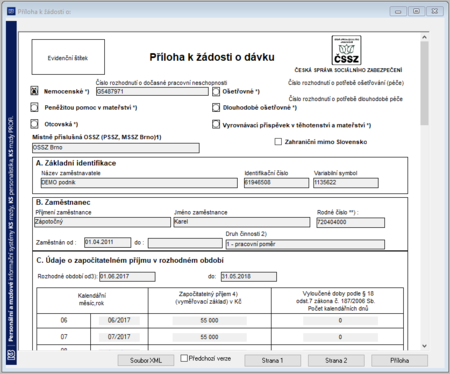The width and height of the screenshot is (450, 374).
Task: Click the scrollbar down arrow
Action: coord(424,346)
